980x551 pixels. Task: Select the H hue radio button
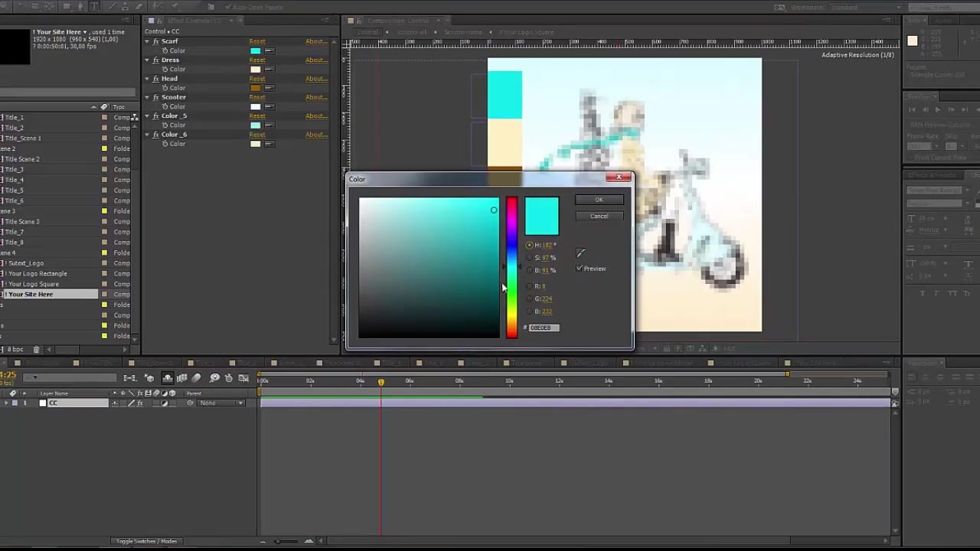coord(529,245)
